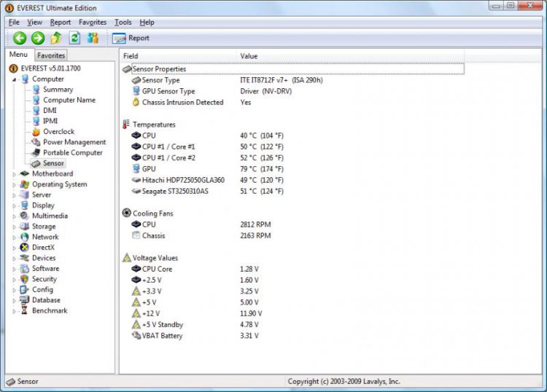The image size is (547, 392).
Task: Click the Sensor chip icon in tree
Action: pyautogui.click(x=36, y=163)
